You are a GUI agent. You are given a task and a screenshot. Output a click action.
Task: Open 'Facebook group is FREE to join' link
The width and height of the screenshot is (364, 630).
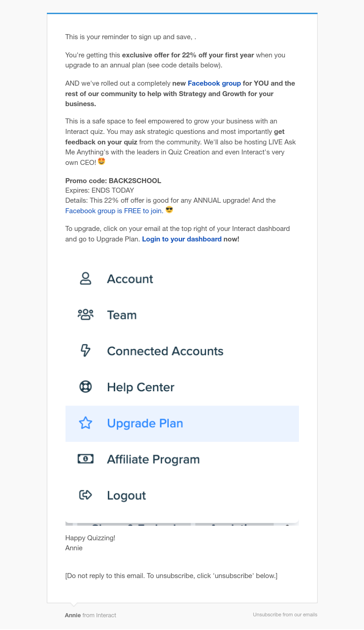tap(114, 211)
